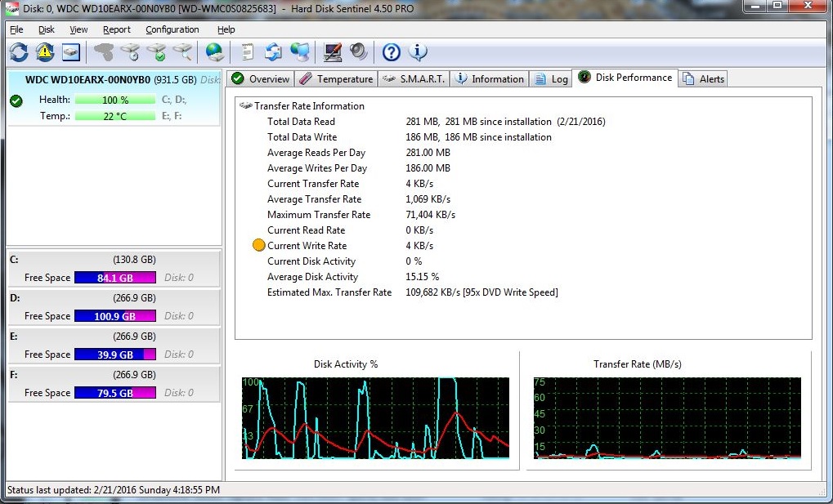Click the C: free space bar showing 84.1 GB
This screenshot has width=833, height=504.
(115, 277)
